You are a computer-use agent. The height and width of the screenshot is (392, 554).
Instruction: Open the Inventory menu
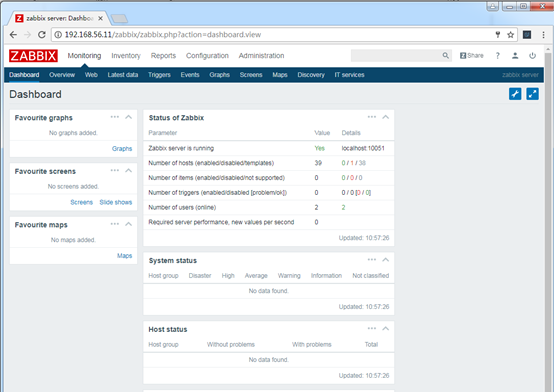[x=126, y=55]
